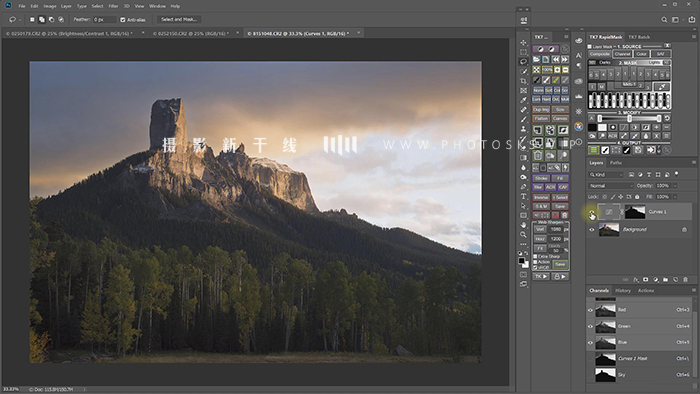Select the Zoom tool

coord(523,235)
